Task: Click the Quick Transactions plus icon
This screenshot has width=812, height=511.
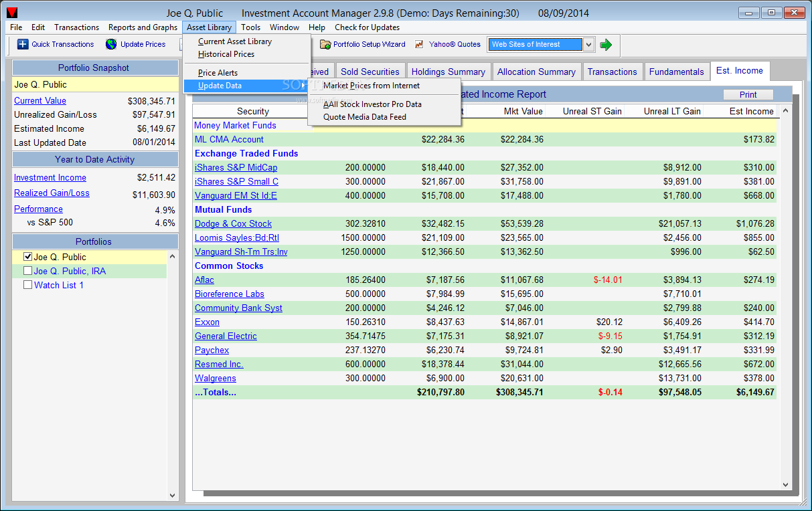Action: [23, 44]
